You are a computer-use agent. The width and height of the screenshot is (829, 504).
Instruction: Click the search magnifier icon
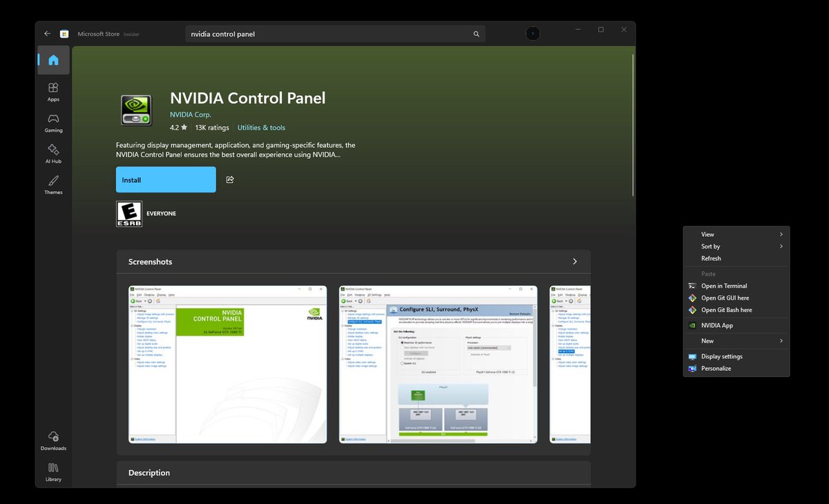point(476,34)
